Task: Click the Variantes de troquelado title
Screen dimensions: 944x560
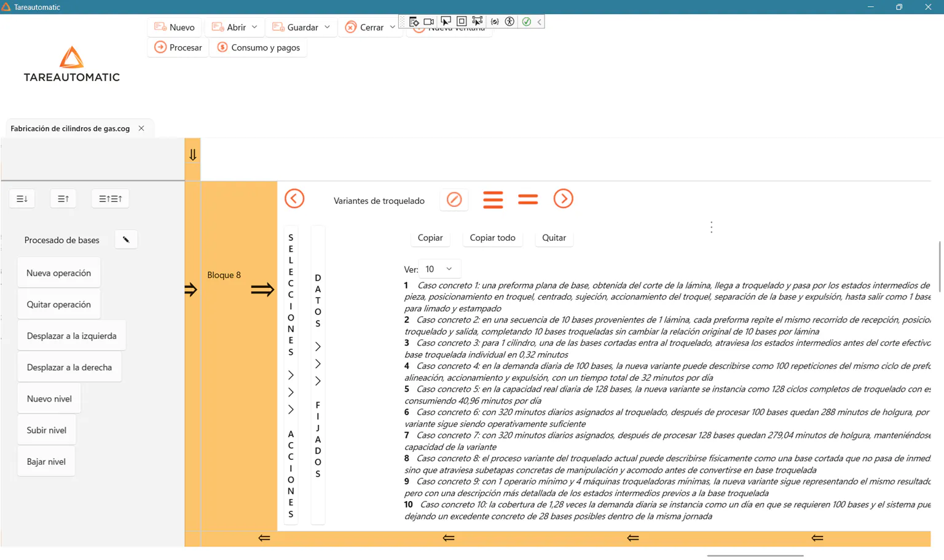Action: pyautogui.click(x=379, y=201)
